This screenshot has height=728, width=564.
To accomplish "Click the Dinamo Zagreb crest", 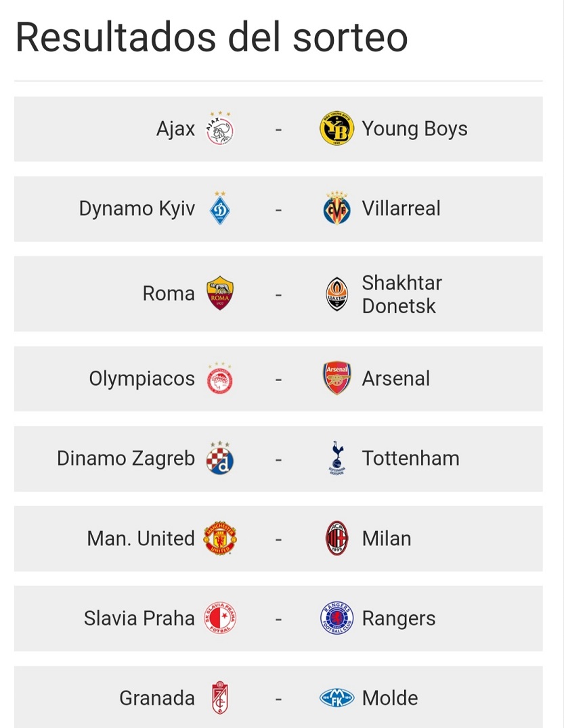I will [220, 459].
